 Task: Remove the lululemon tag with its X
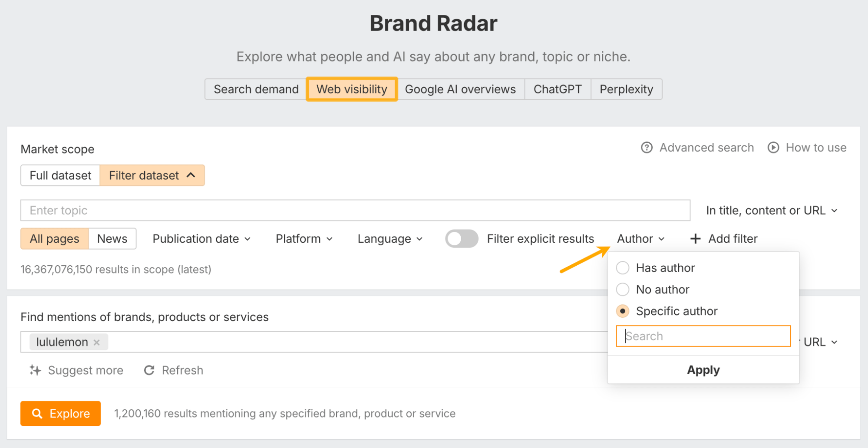[x=97, y=343]
